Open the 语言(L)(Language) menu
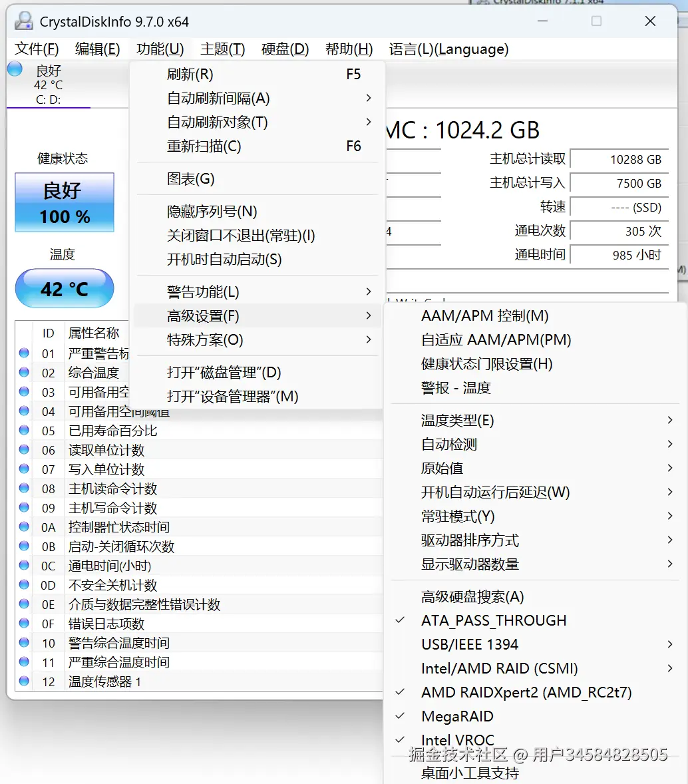688x784 pixels. (x=449, y=49)
